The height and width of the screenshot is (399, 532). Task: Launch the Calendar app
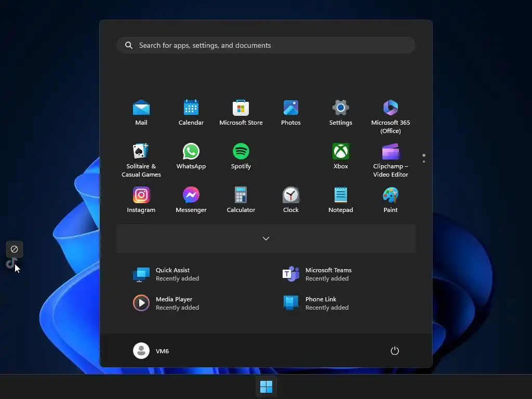[191, 113]
